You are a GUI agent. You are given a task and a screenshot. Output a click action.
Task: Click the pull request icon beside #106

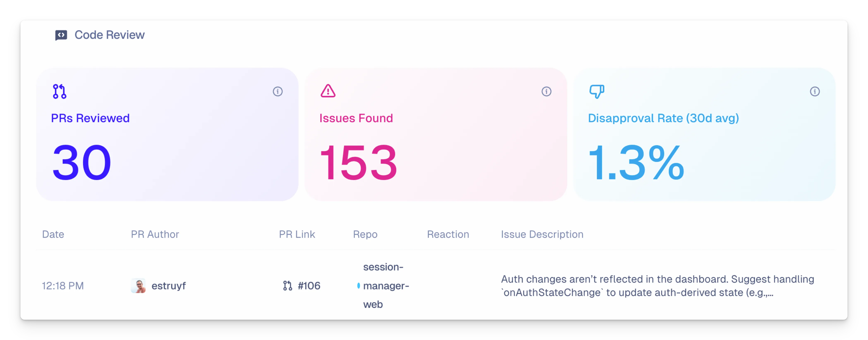tap(287, 286)
